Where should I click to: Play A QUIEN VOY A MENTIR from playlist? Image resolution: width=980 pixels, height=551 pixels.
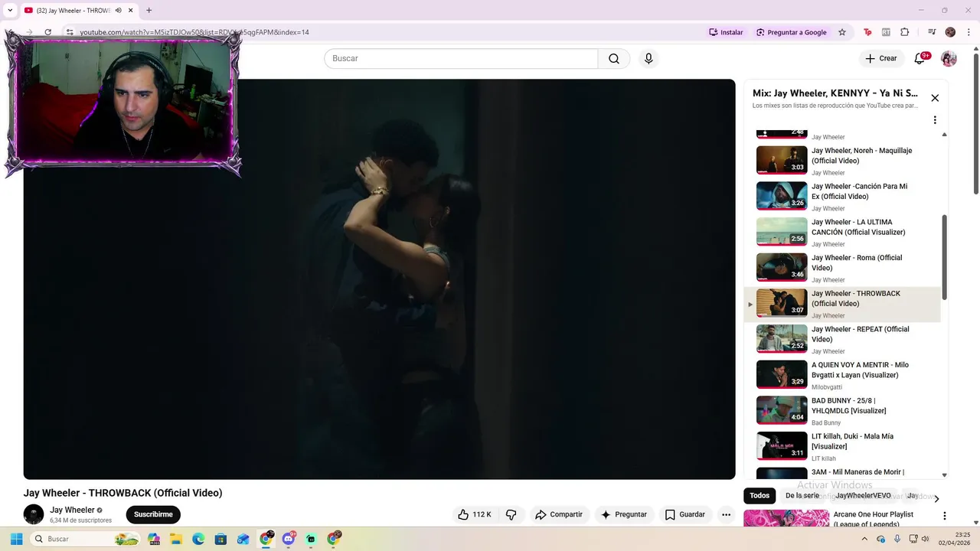pyautogui.click(x=842, y=376)
